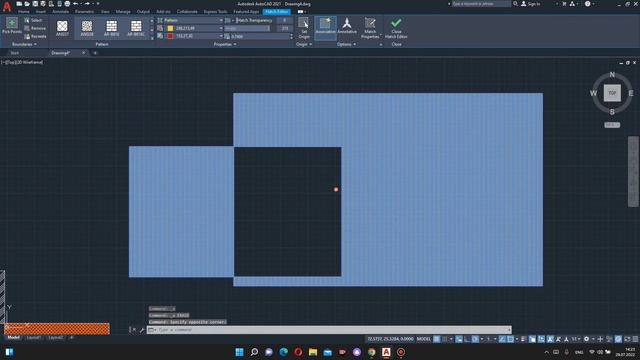The image size is (640, 360).
Task: Click the TOP face of ViewCube
Action: tap(612, 93)
